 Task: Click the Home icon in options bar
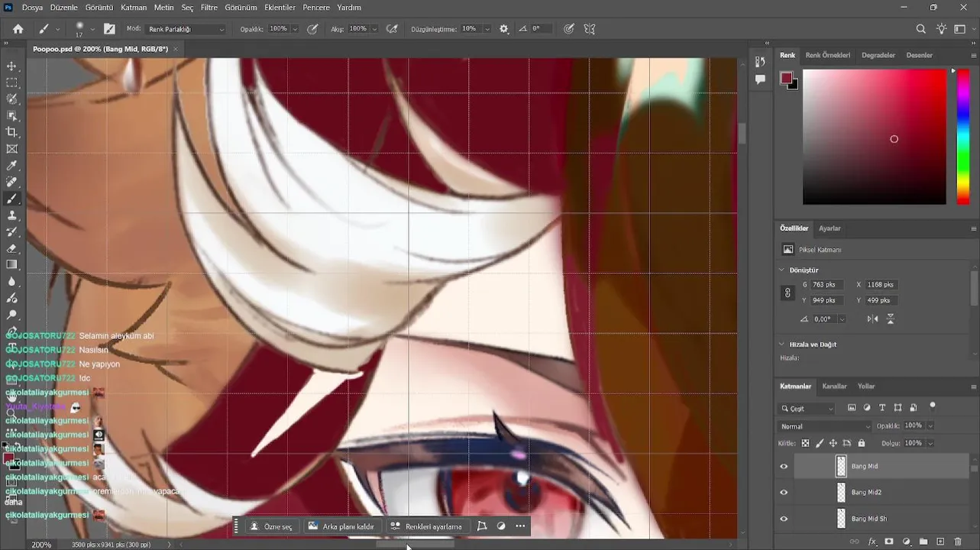tap(18, 29)
